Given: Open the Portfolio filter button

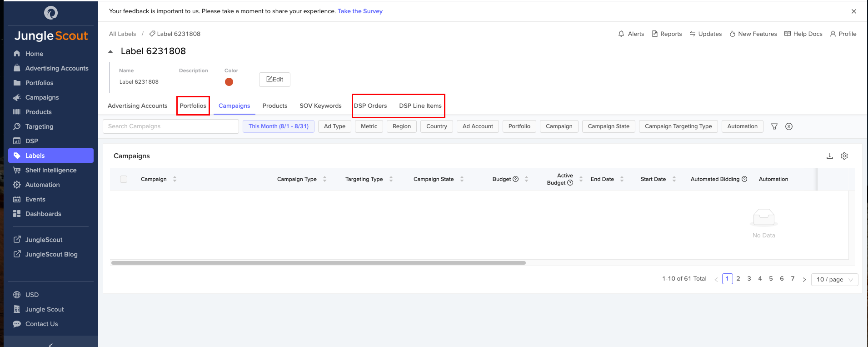Looking at the screenshot, I should pyautogui.click(x=519, y=126).
